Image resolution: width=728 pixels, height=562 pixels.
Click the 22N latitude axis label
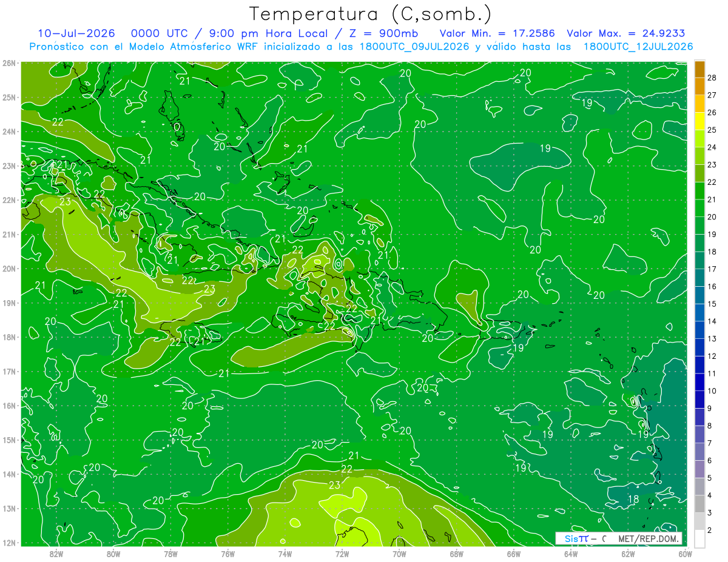[9, 200]
